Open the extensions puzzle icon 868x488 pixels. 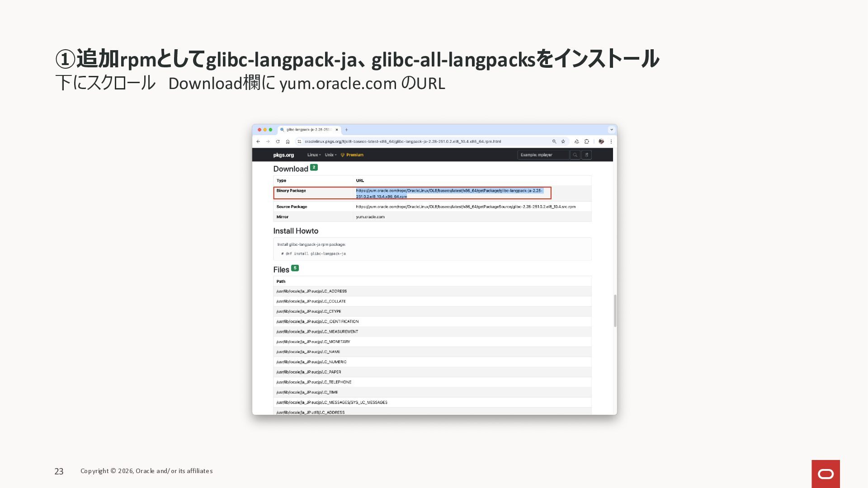point(587,141)
